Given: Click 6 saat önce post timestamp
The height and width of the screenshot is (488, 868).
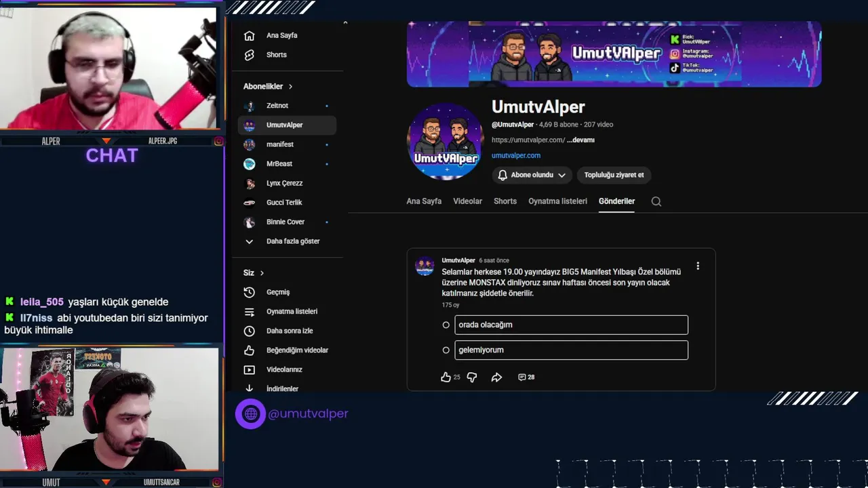Looking at the screenshot, I should pyautogui.click(x=494, y=260).
